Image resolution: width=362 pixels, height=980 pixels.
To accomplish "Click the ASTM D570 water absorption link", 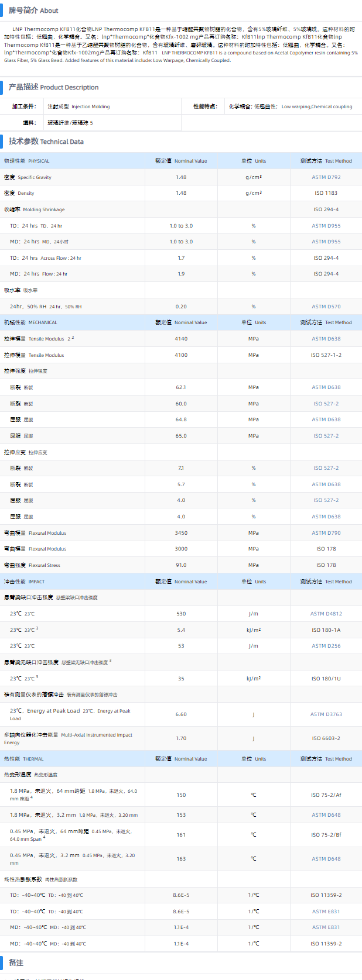I will click(326, 307).
